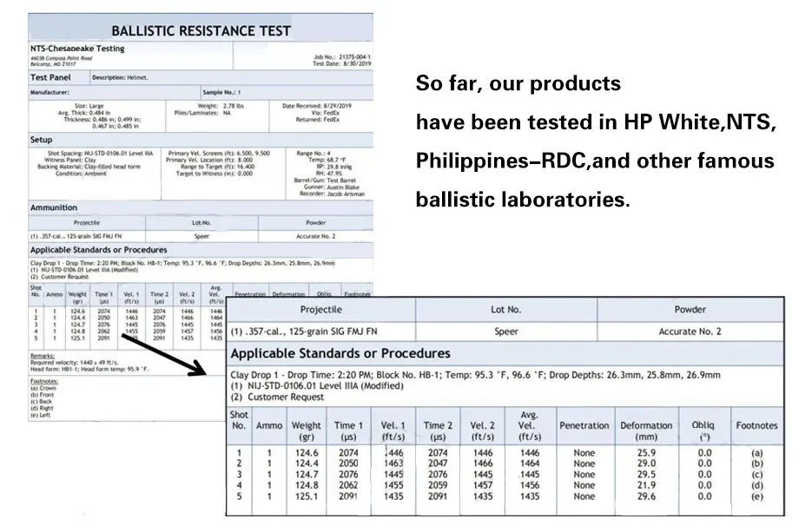Click the "Job No.: 21375-004-1" text
The height and width of the screenshot is (532, 812).
(341, 57)
